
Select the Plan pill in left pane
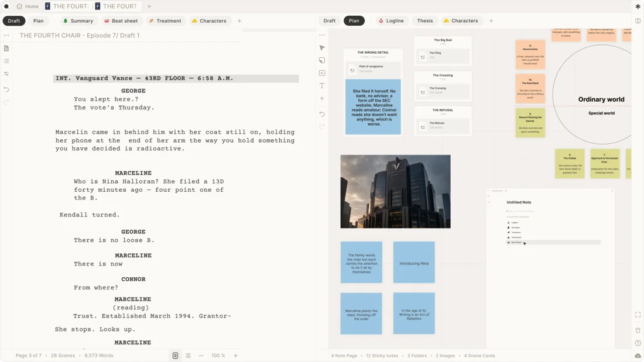[x=38, y=21]
